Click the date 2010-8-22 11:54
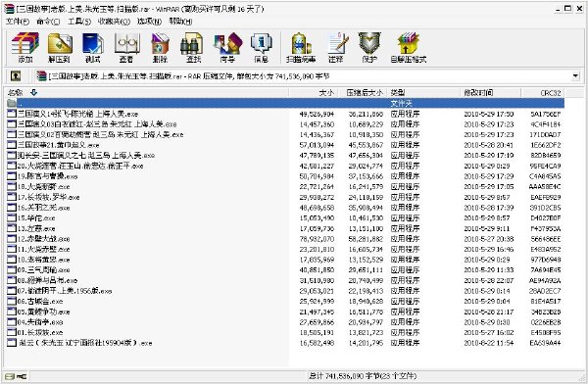The image size is (588, 384). [489, 343]
